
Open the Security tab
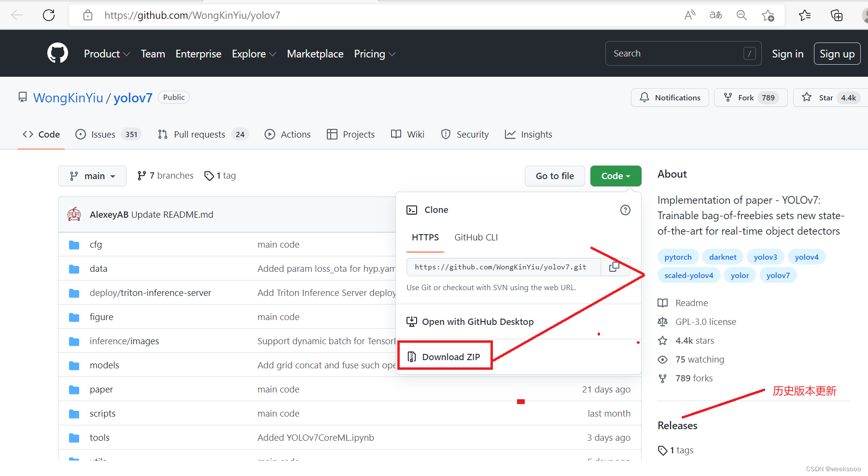465,134
